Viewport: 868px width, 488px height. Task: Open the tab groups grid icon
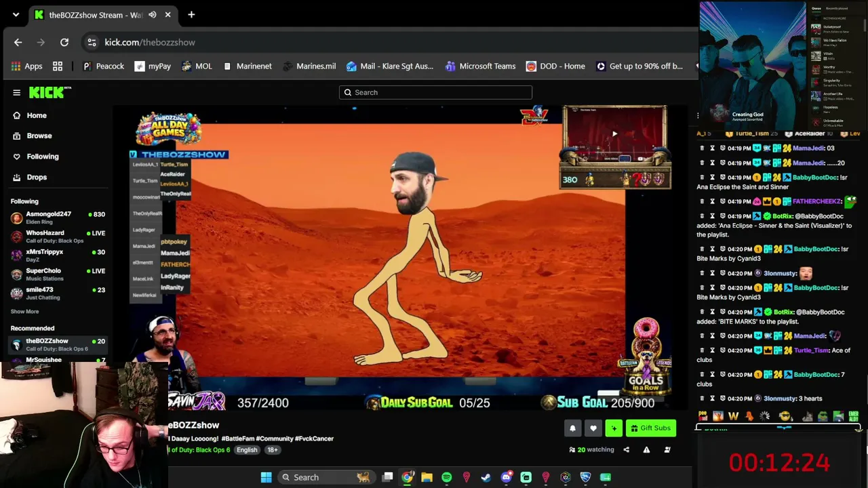[x=58, y=66]
